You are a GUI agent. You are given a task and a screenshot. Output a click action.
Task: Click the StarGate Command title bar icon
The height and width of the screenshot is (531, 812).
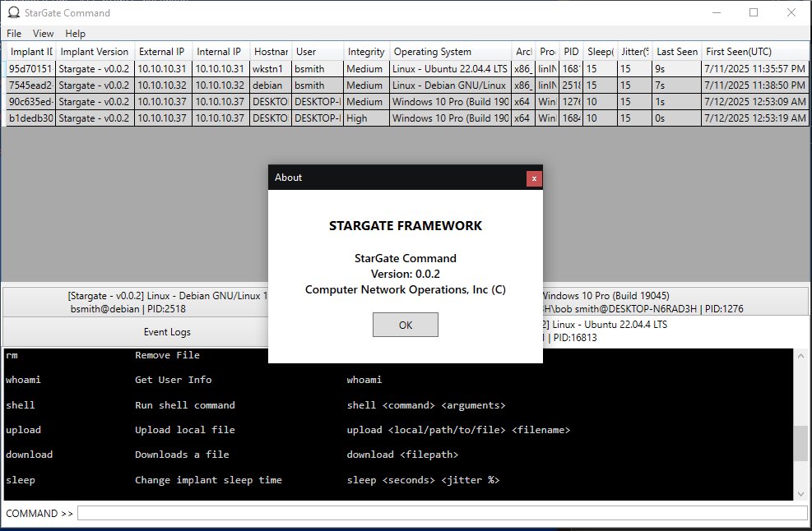(x=13, y=12)
